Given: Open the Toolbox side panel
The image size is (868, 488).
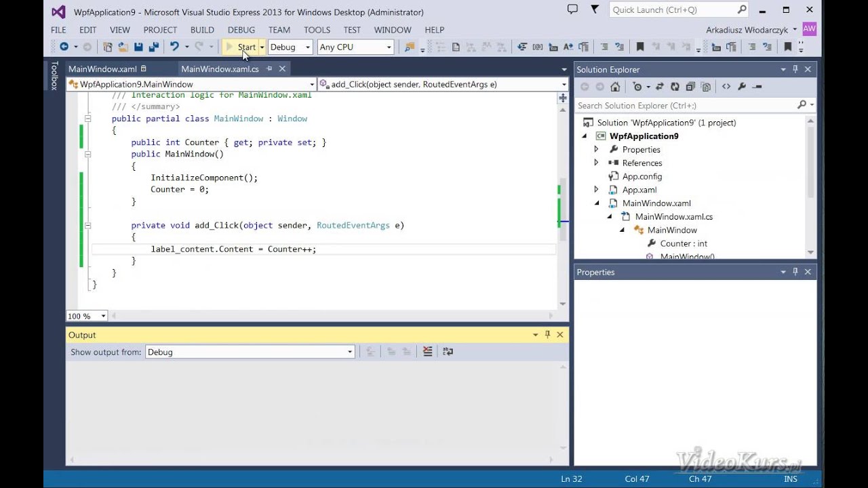Looking at the screenshot, I should point(54,75).
